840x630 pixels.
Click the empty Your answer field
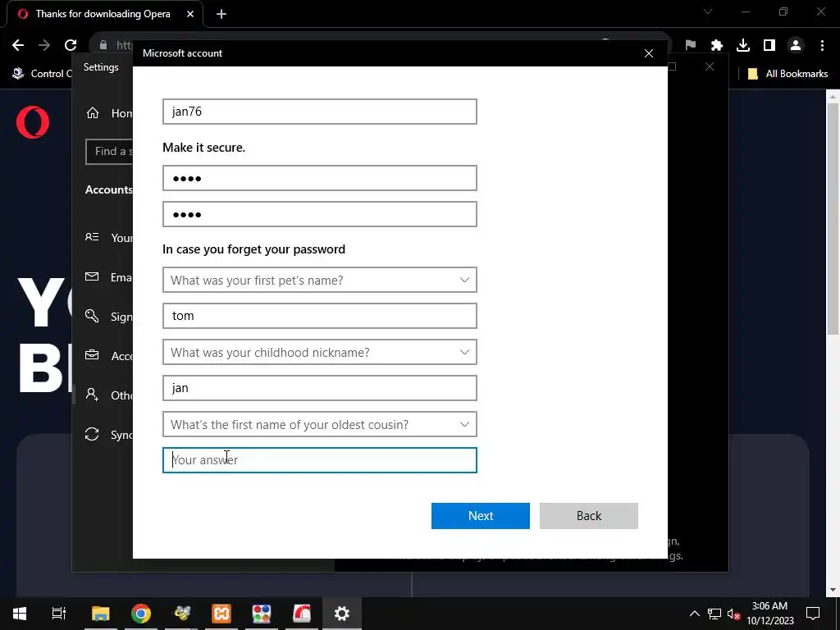pos(319,460)
